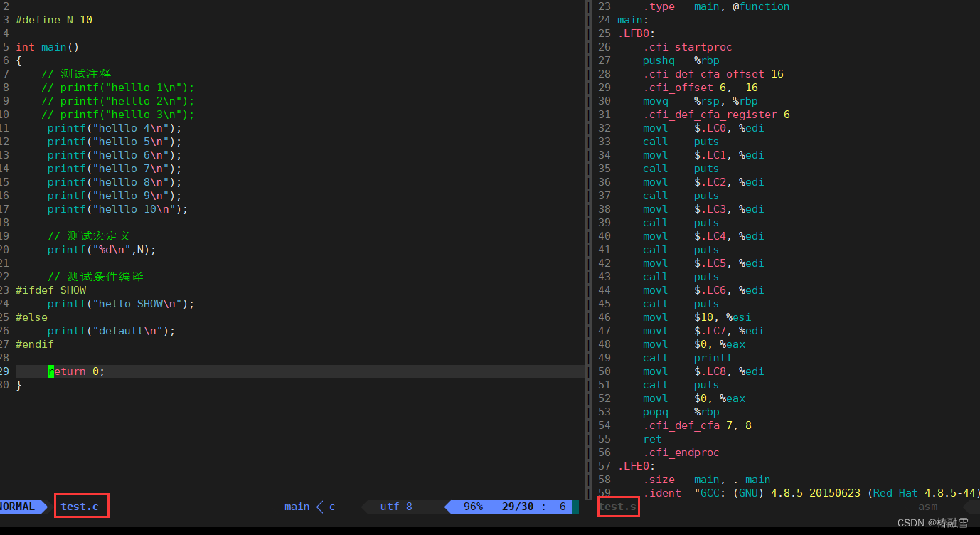The height and width of the screenshot is (535, 980).
Task: Click the '#else' directive line
Action: tap(31, 317)
